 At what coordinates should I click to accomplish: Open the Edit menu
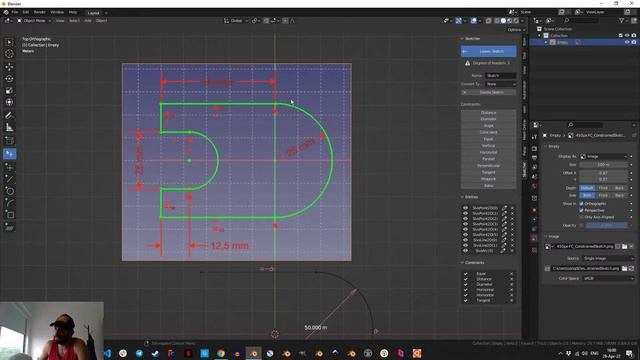point(26,12)
